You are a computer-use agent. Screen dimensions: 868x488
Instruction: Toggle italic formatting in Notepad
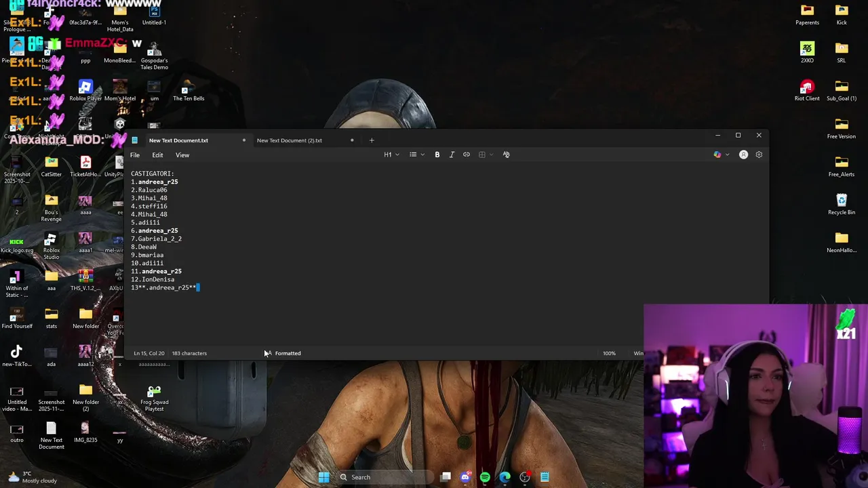452,155
